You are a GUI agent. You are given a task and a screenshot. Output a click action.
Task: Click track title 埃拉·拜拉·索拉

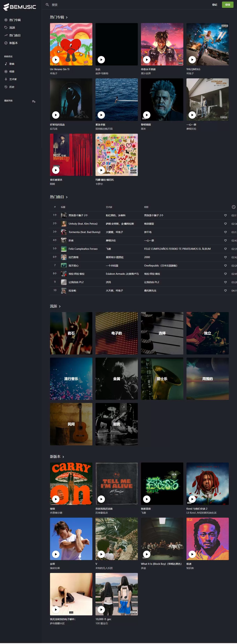77,274
